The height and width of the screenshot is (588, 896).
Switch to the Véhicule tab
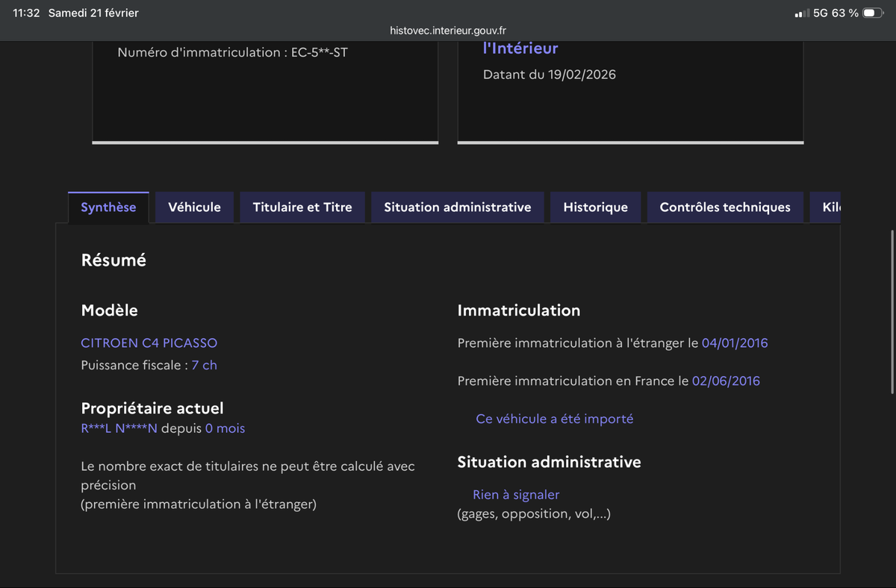pos(194,207)
